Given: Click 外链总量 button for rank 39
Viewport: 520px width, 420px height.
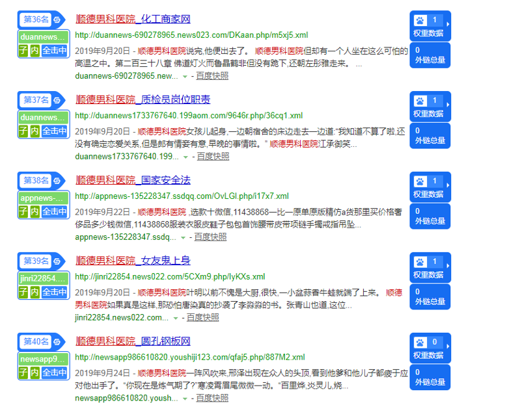Looking at the screenshot, I should [430, 296].
